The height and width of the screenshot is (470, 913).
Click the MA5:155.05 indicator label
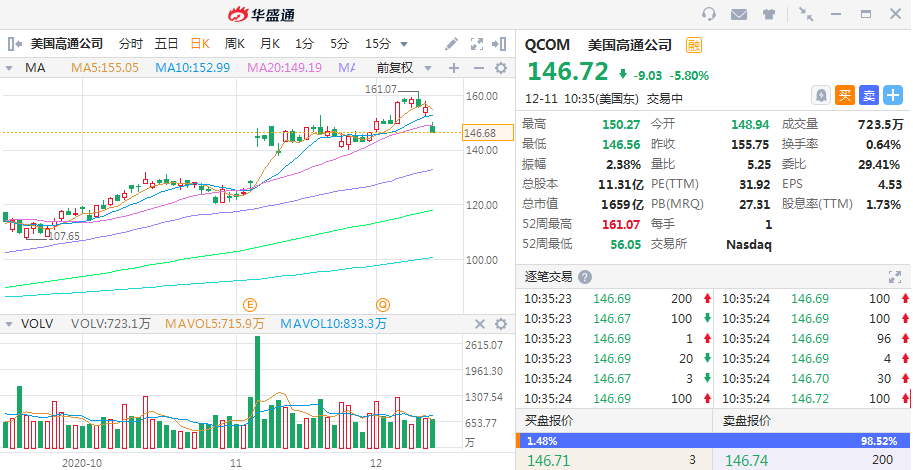click(105, 68)
